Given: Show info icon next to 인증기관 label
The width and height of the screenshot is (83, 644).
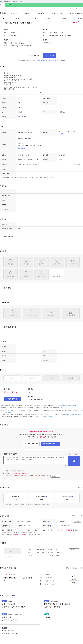Looking at the screenshot, I should point(49,521).
